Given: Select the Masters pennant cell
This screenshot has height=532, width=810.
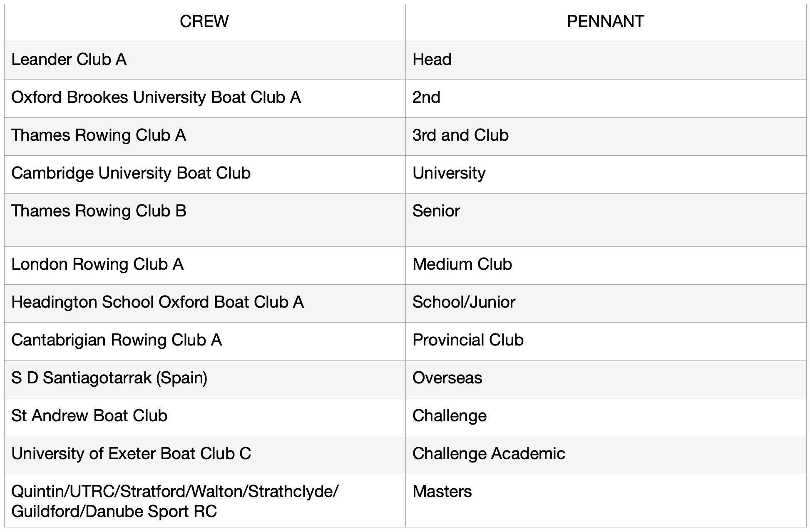Looking at the screenshot, I should [x=442, y=492].
